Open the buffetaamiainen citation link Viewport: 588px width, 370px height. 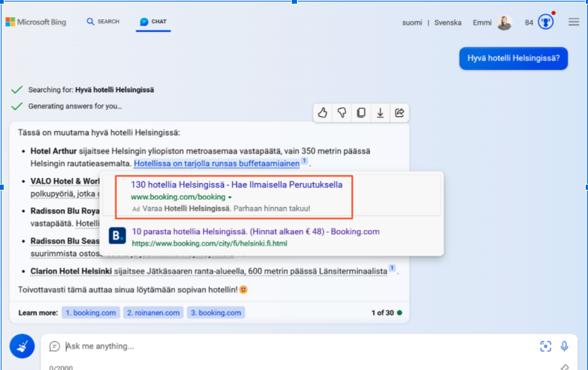click(x=217, y=164)
